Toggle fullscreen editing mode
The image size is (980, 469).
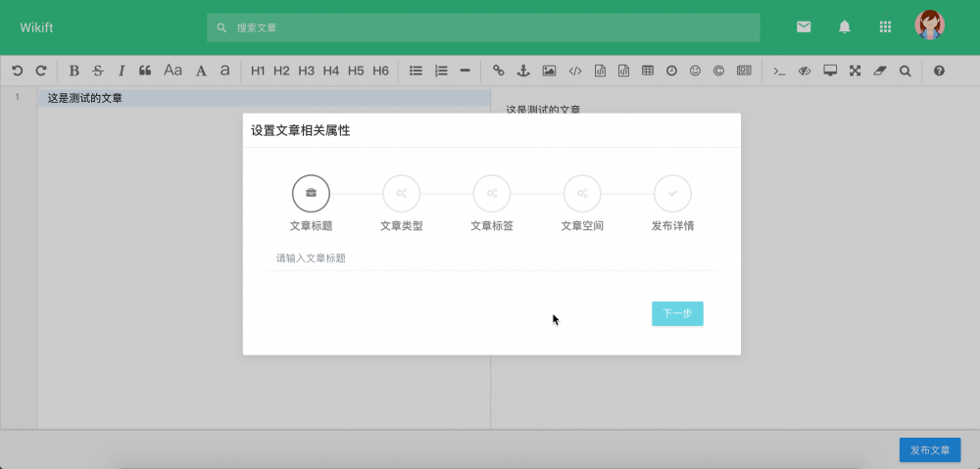tap(855, 70)
